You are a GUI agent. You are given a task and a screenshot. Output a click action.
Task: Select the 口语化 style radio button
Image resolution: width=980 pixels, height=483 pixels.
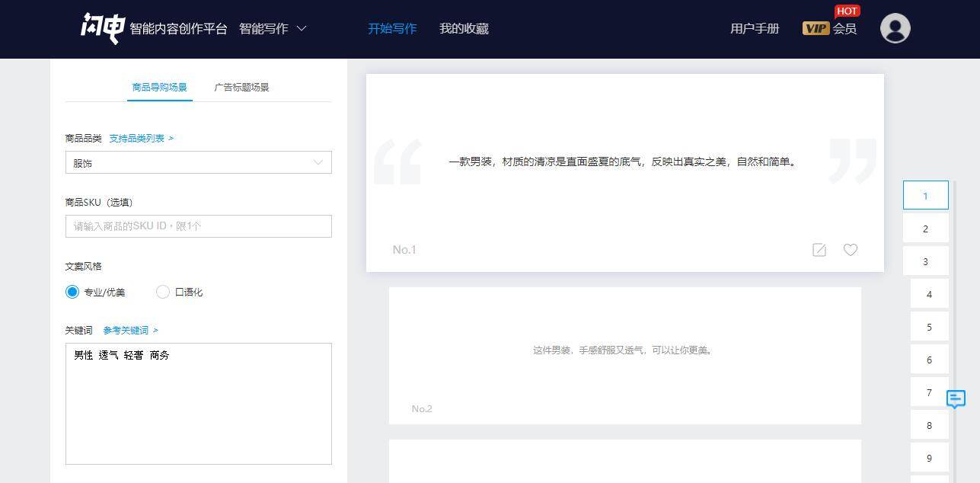pos(163,292)
